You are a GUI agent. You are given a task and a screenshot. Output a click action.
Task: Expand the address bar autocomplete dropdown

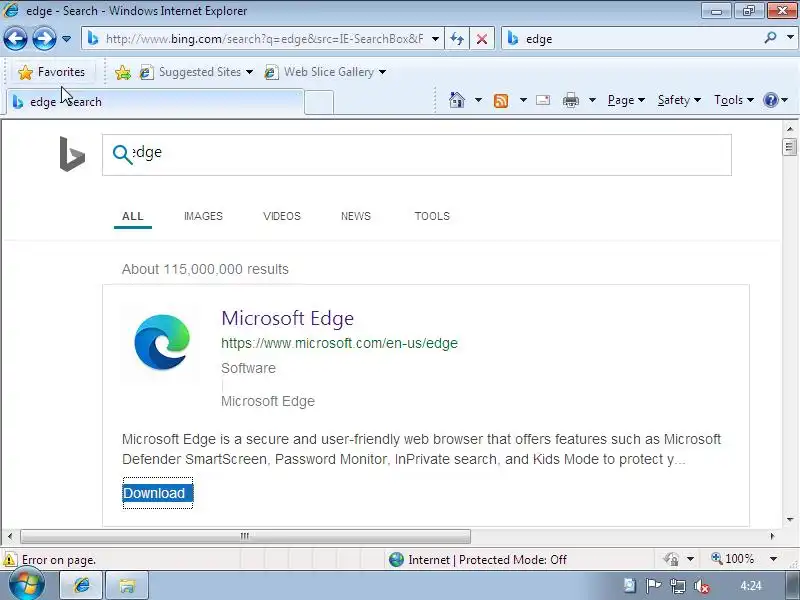[x=435, y=39]
